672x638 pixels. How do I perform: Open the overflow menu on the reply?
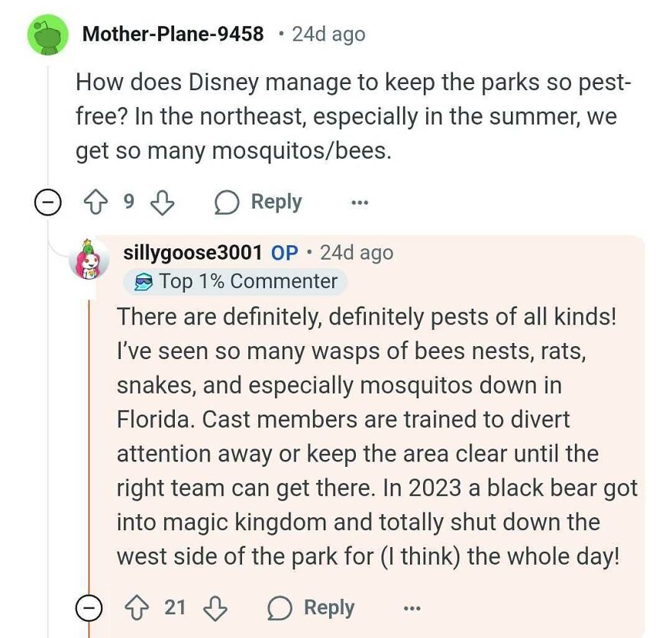(412, 607)
